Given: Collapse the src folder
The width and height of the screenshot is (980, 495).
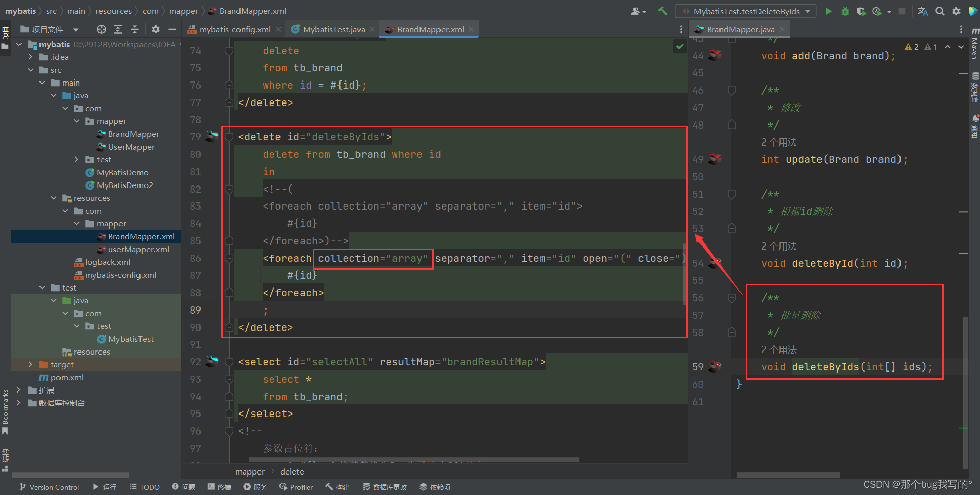Looking at the screenshot, I should (x=30, y=70).
